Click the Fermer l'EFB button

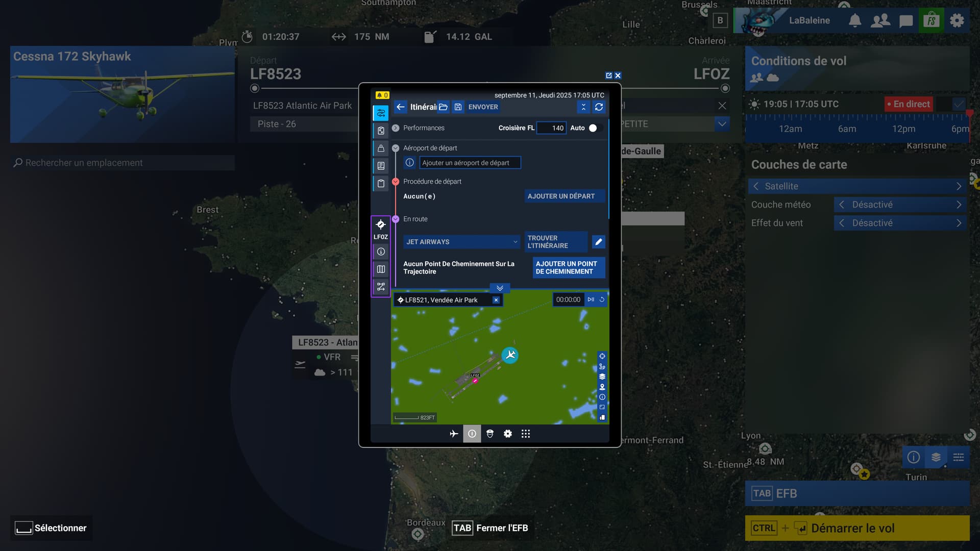[490, 529]
